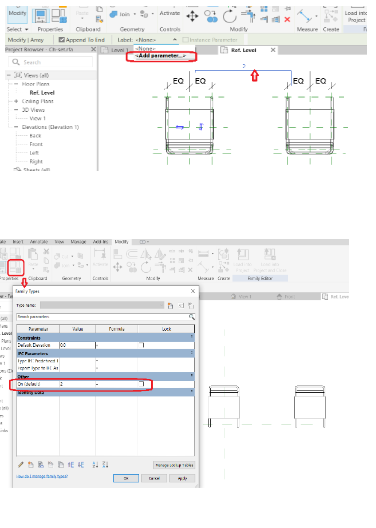Open the Annotate ribbon tab in lower window
Viewport: 376px width, 528px height.
click(39, 242)
